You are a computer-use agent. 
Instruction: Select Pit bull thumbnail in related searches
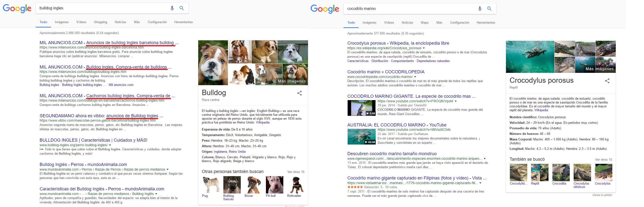(x=275, y=185)
